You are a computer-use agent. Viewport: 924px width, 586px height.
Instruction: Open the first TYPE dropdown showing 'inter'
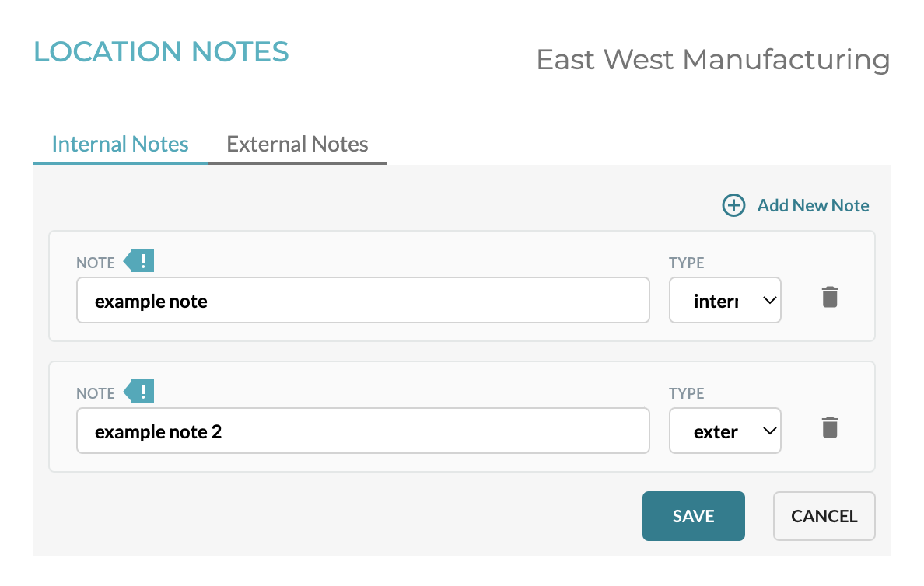point(725,300)
